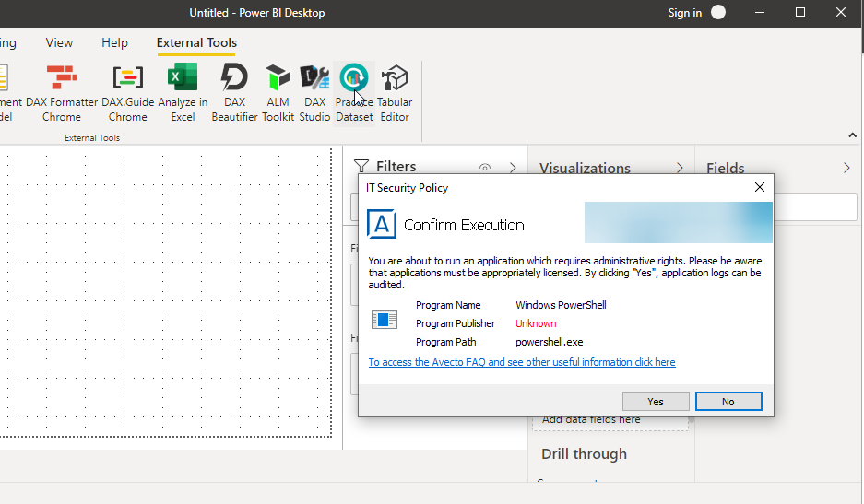Click the 'Drill through' heading
This screenshot has height=504, width=864.
click(x=584, y=454)
